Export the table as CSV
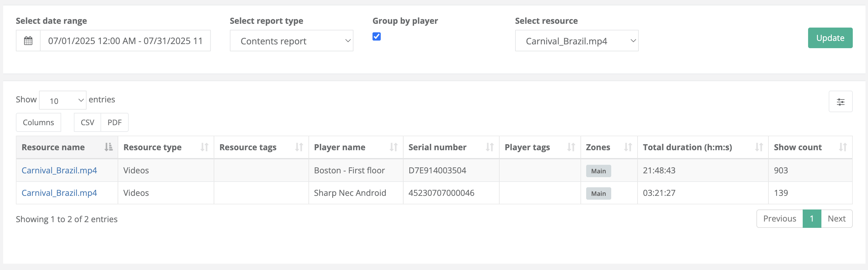This screenshot has width=868, height=270. click(x=87, y=123)
